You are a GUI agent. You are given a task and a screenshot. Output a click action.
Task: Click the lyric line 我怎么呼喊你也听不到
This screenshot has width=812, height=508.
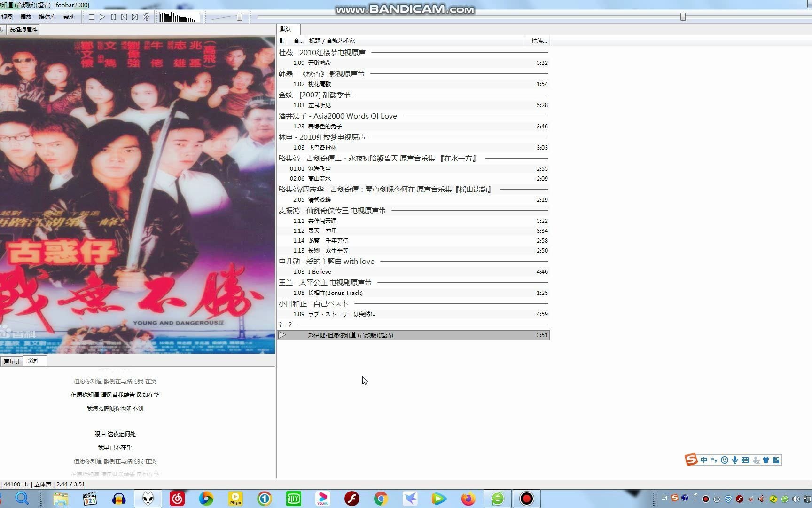(x=115, y=408)
